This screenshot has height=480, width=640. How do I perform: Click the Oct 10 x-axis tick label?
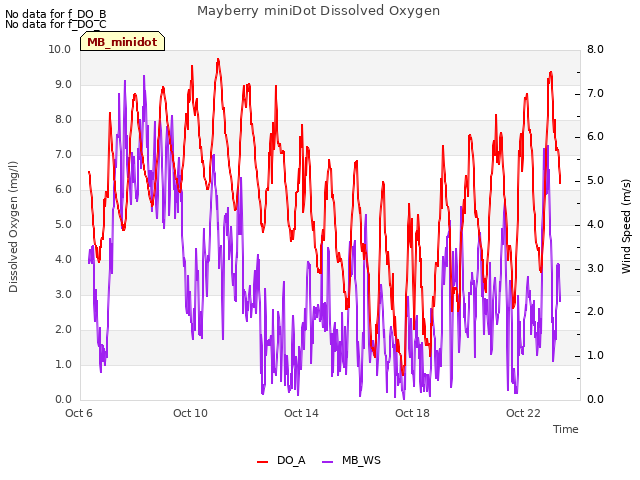click(190, 413)
